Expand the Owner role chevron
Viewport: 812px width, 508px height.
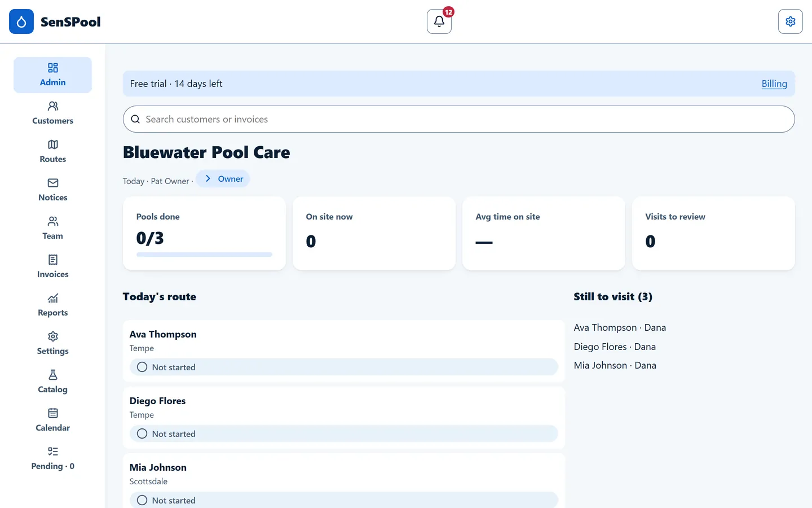click(x=208, y=178)
